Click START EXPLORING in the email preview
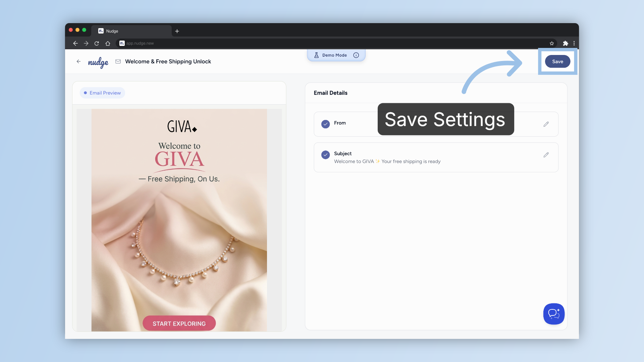The height and width of the screenshot is (362, 644). (x=179, y=323)
